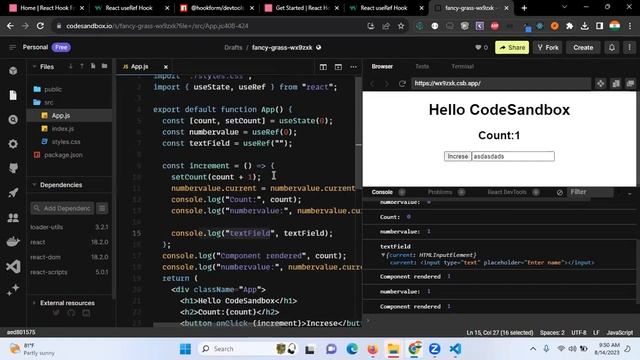Open the header three-dot menu next to bell

click(x=630, y=48)
